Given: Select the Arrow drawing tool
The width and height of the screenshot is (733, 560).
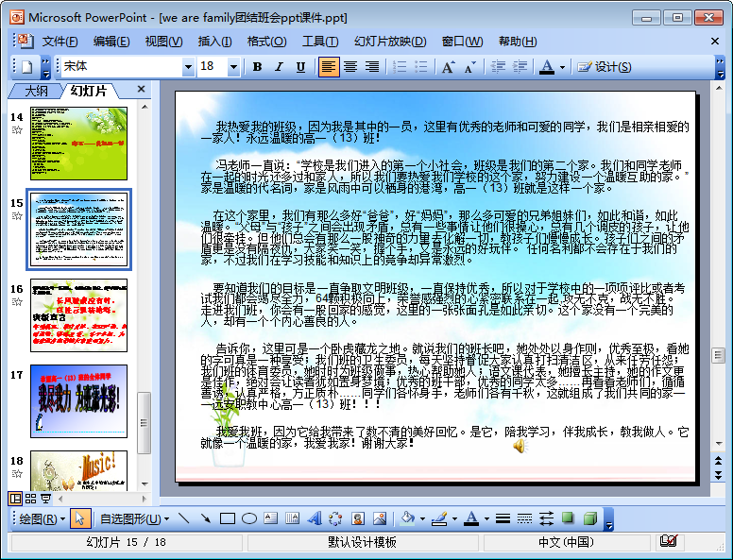Looking at the screenshot, I should click(x=205, y=518).
